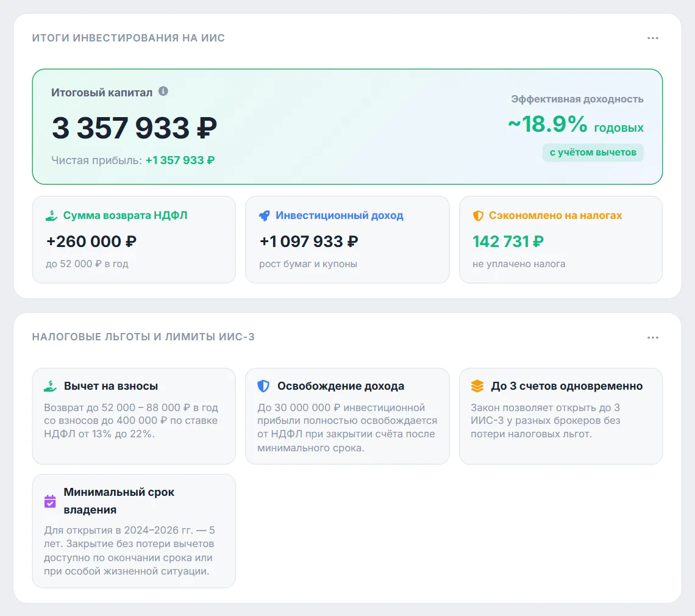The height and width of the screenshot is (616, 695).
Task: Click the Инвестиционный доход title
Action: click(x=339, y=215)
